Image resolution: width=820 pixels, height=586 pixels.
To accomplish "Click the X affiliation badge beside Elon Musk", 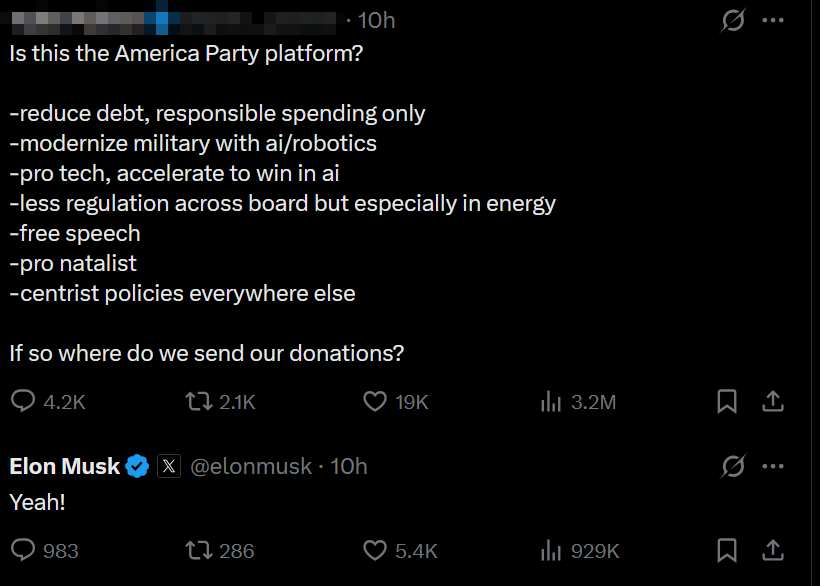I will click(169, 466).
